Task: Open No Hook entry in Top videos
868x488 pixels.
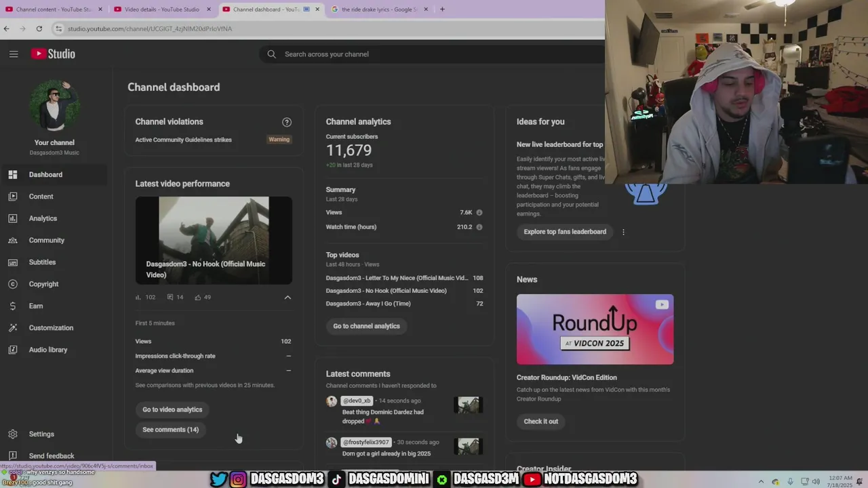Action: click(386, 291)
